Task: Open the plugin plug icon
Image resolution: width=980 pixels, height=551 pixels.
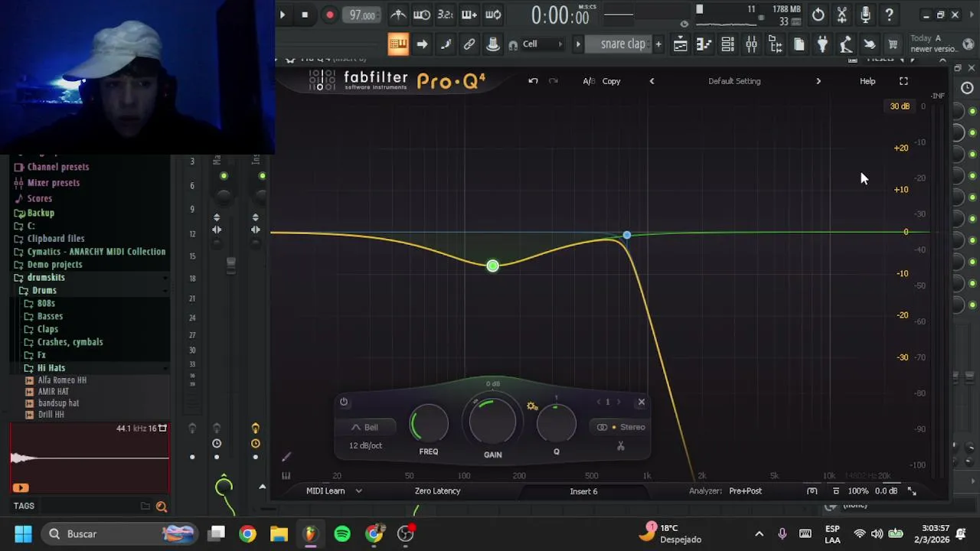Action: [822, 44]
